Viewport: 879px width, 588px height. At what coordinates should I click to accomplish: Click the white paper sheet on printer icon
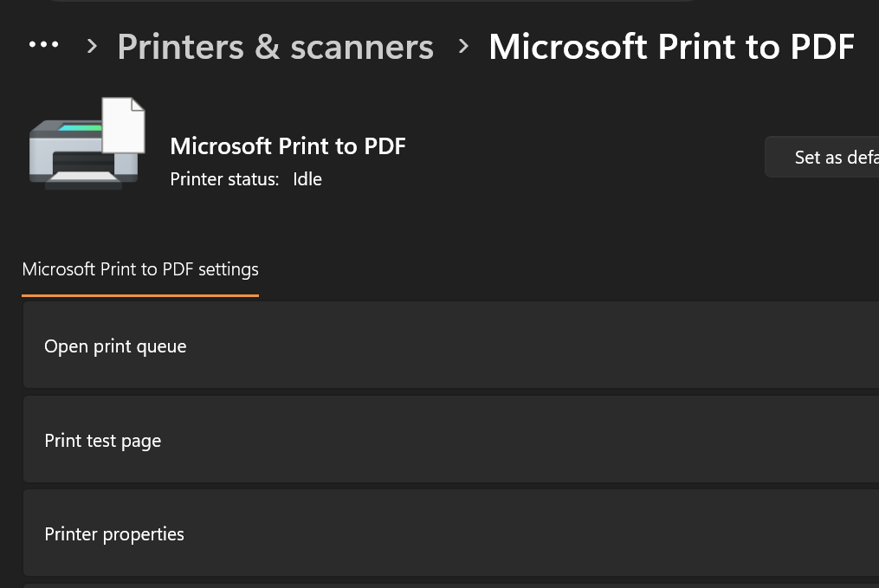(x=123, y=125)
